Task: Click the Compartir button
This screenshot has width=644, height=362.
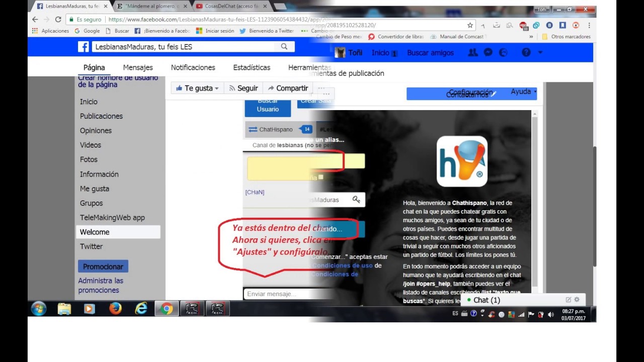Action: (287, 88)
